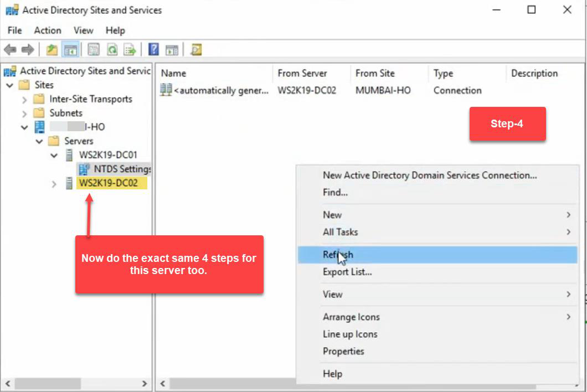Viewport: 587px width, 392px height.
Task: Click the Active Directory Sites root node icon
Action: (10, 71)
